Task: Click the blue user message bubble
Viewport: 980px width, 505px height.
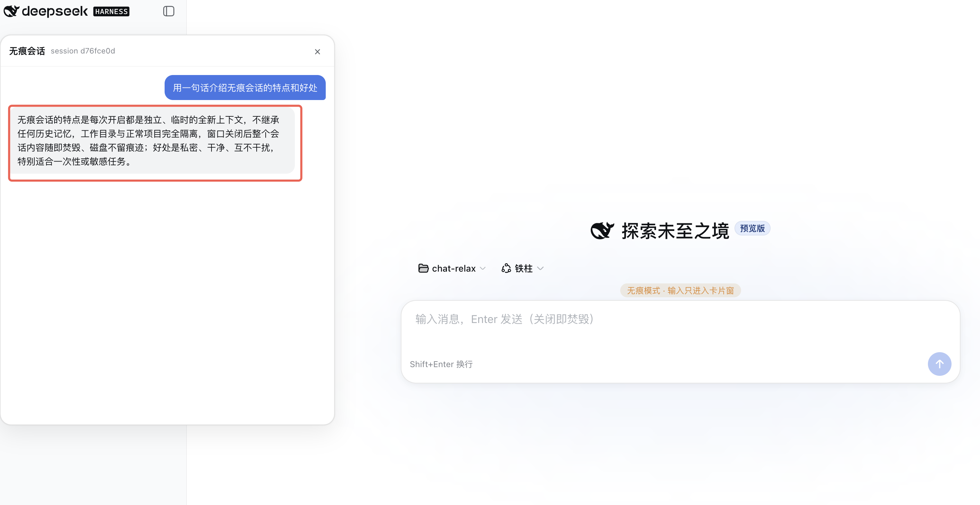Action: point(245,88)
